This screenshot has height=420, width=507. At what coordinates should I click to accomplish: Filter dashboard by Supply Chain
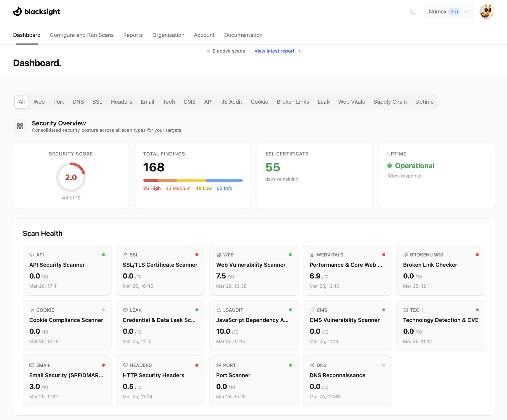tap(390, 102)
